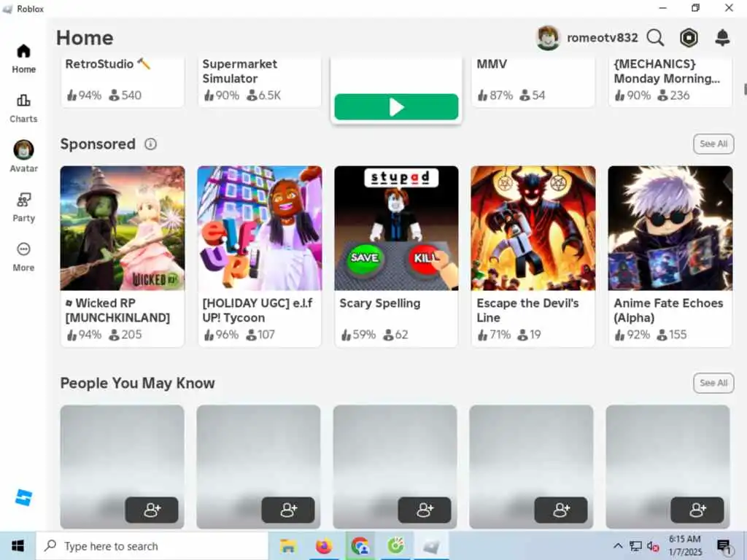Click the green app icon next to Chrome in taskbar
This screenshot has width=747, height=560.
[395, 545]
